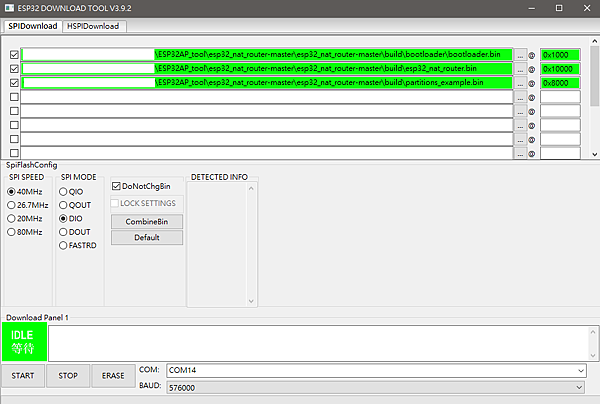Open the COM port dropdown showing COM14

tap(376, 370)
